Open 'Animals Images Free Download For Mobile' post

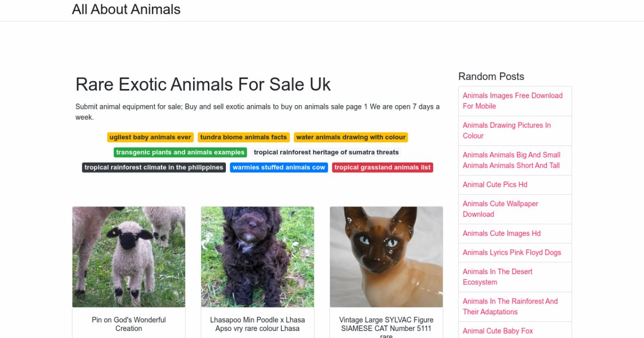513,101
